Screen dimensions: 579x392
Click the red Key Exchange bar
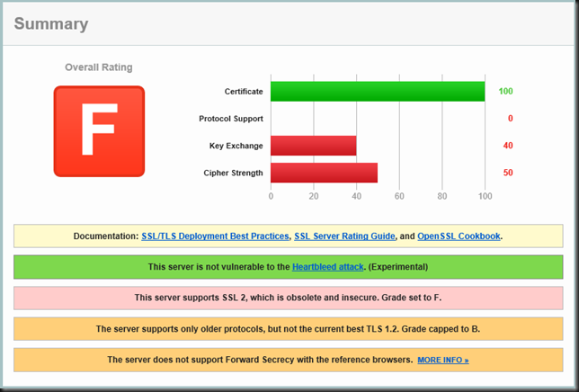[314, 146]
